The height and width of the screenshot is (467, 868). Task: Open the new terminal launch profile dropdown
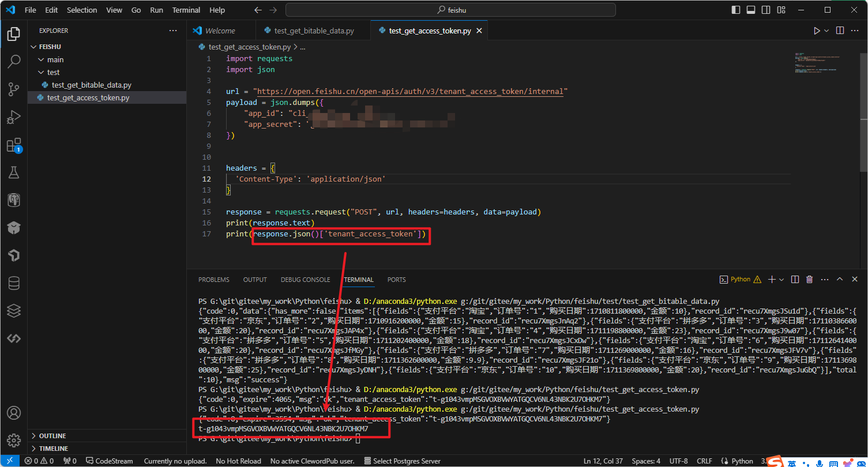[781, 279]
